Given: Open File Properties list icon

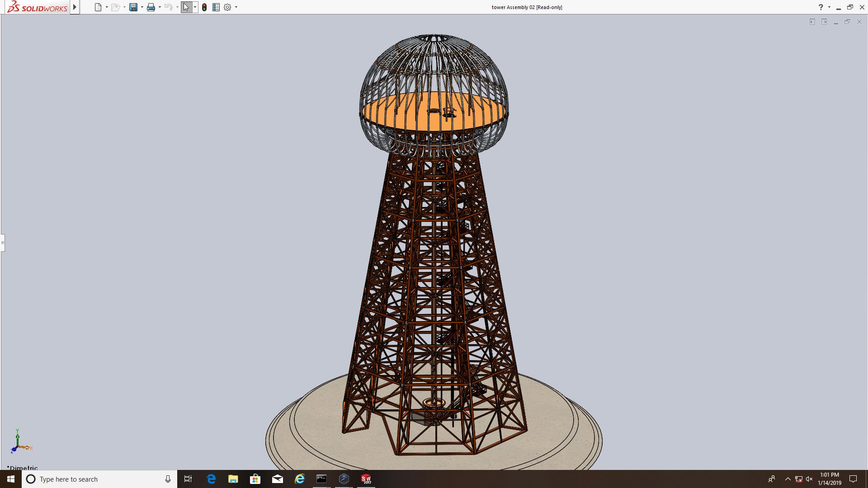Looking at the screenshot, I should click(216, 7).
